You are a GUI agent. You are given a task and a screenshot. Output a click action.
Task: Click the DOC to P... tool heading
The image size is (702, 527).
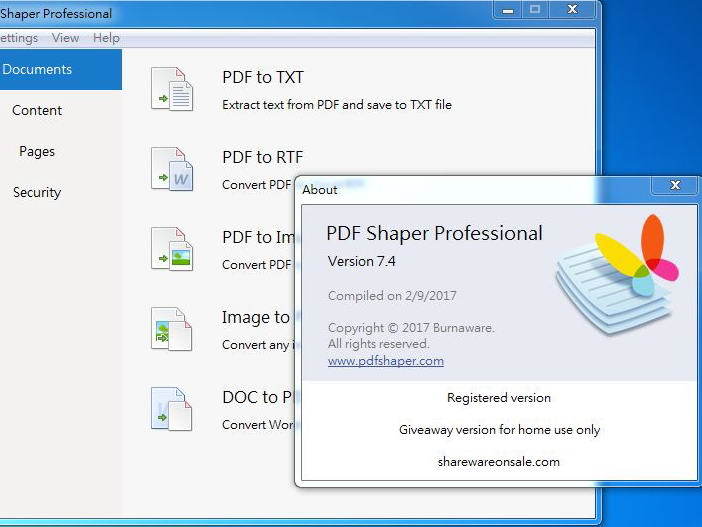click(257, 397)
